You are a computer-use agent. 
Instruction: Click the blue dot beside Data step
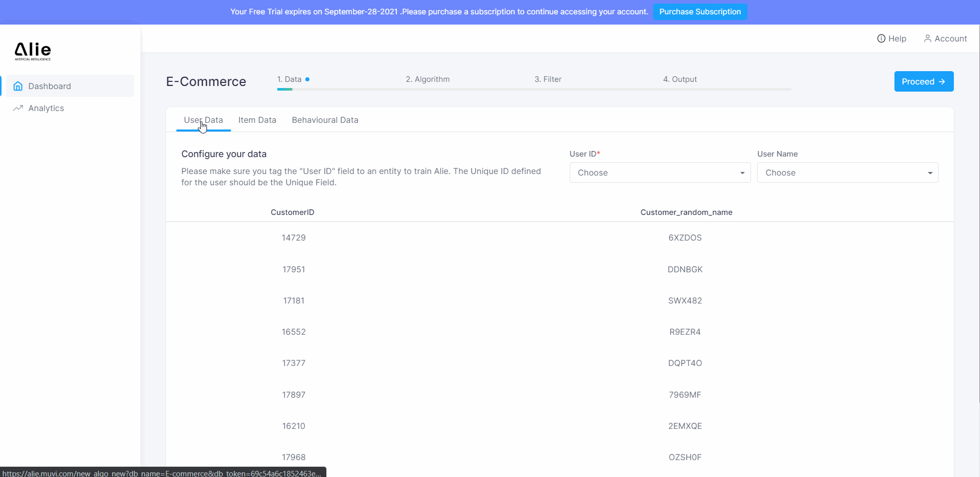[307, 79]
